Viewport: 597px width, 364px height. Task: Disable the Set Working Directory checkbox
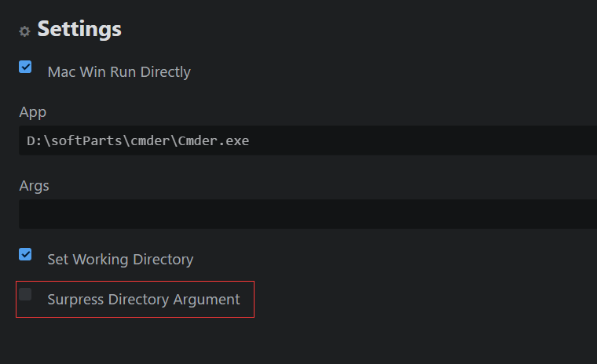coord(25,254)
